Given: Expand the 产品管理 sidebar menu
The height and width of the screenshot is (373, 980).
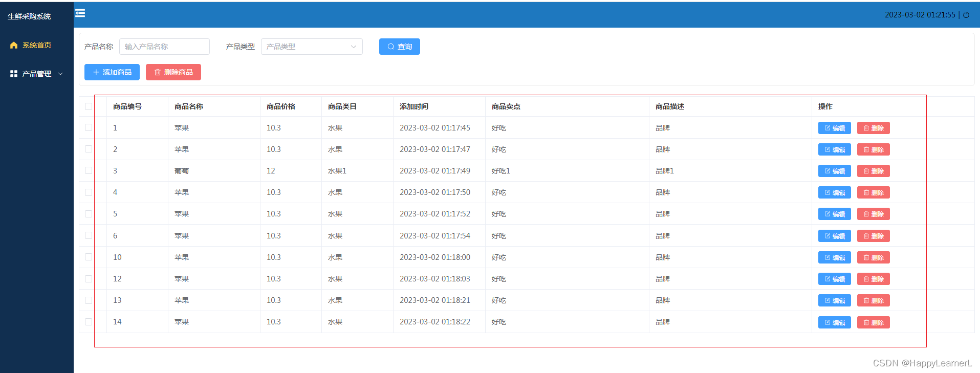Looking at the screenshot, I should coord(36,74).
